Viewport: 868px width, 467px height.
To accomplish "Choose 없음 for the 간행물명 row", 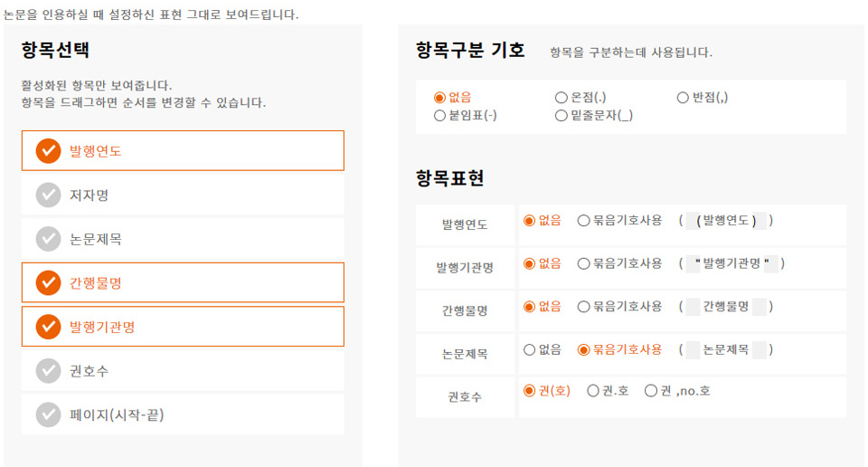I will pyautogui.click(x=529, y=307).
